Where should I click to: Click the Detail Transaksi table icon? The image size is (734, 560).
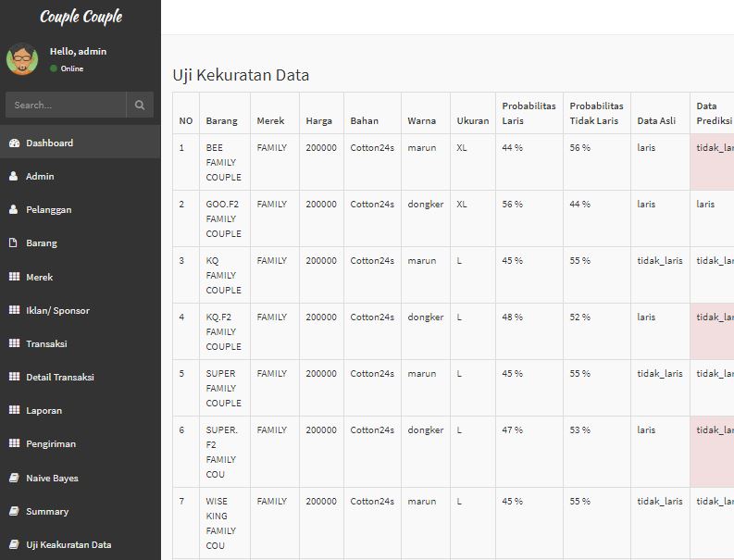pos(14,377)
